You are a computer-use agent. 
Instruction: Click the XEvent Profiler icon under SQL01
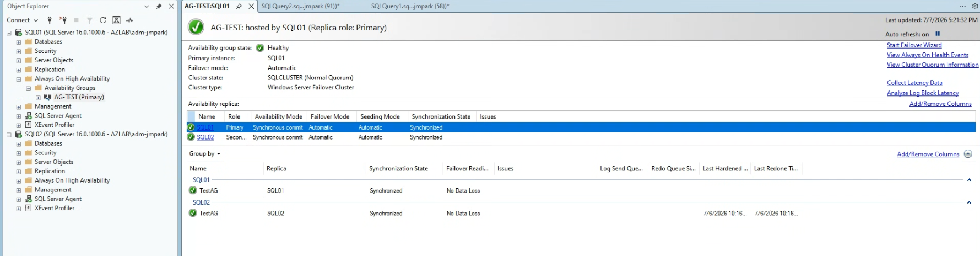(x=29, y=125)
